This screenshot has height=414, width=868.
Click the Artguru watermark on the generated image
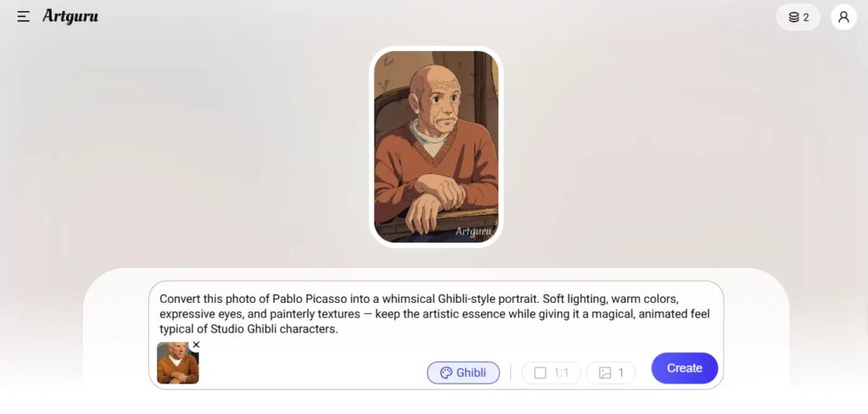[473, 231]
